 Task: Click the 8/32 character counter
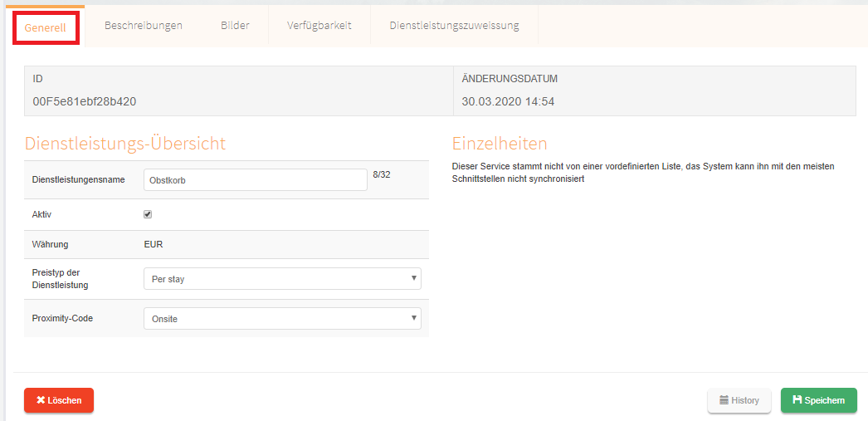pos(382,174)
